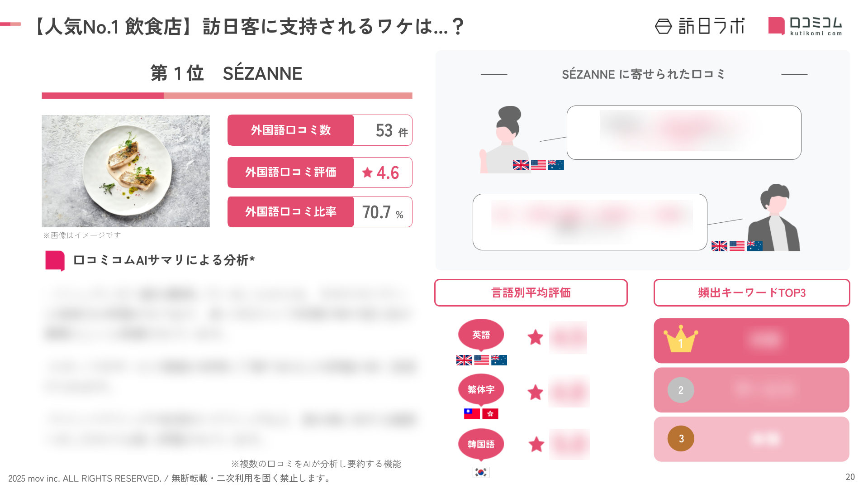Select the bronze number 3 rank badge
Viewport: 868px width, 489px height.
(x=681, y=438)
